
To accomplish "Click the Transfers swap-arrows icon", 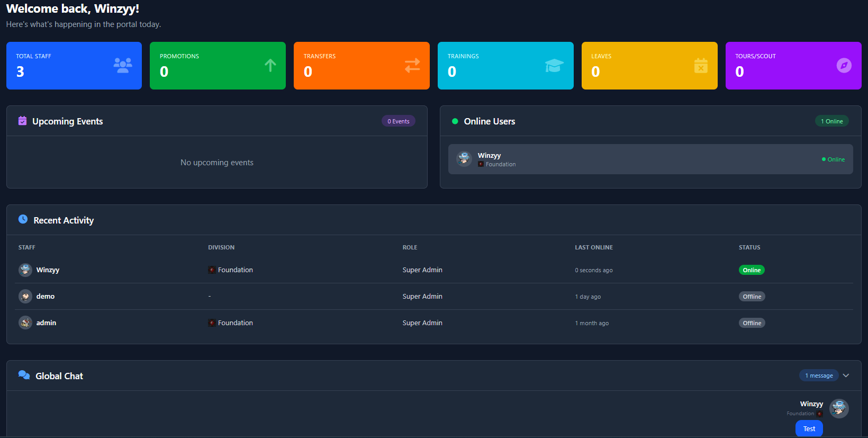I will [x=412, y=65].
